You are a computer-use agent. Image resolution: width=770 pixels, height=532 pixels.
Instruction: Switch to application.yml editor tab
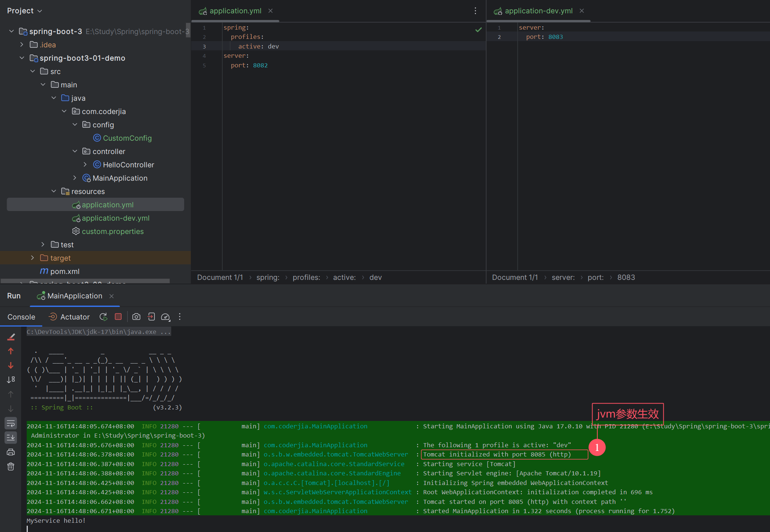(x=235, y=11)
